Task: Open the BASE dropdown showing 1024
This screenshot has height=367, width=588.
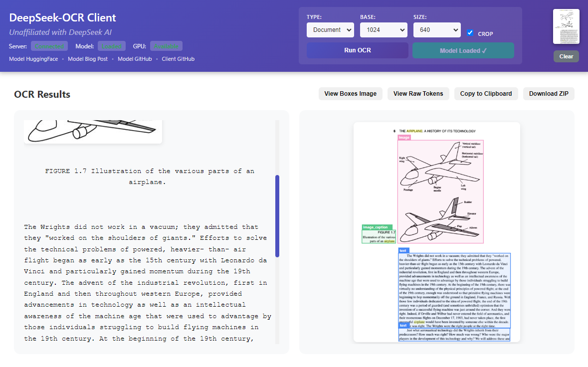Action: [384, 30]
